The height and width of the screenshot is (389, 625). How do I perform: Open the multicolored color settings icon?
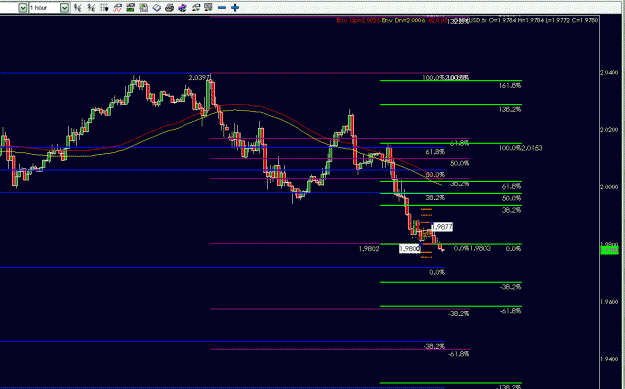(x=183, y=8)
